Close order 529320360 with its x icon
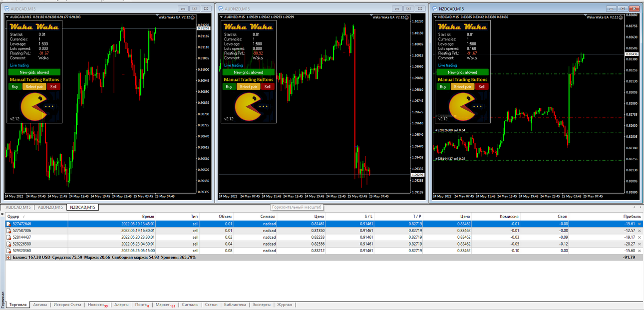 click(x=640, y=250)
